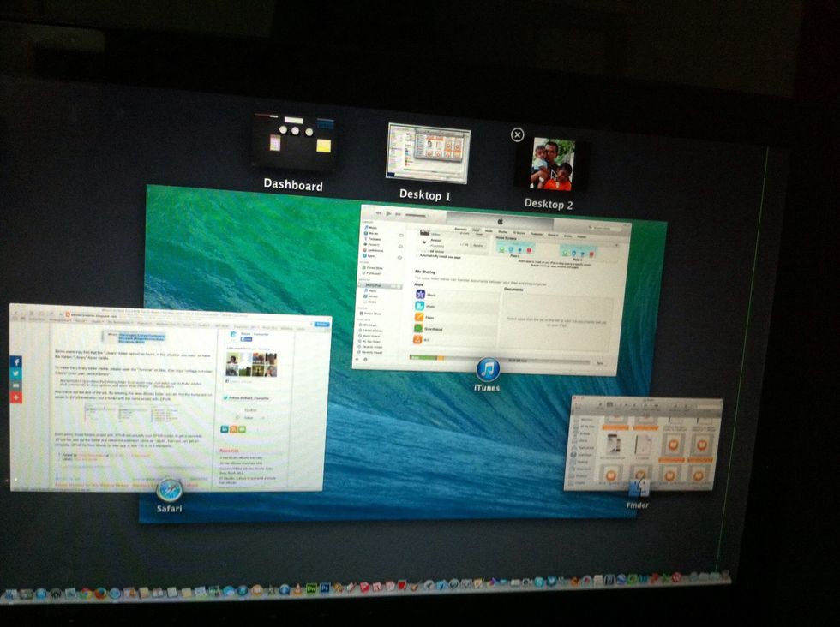Enable Automatically install new apps in iTunes

(x=417, y=255)
